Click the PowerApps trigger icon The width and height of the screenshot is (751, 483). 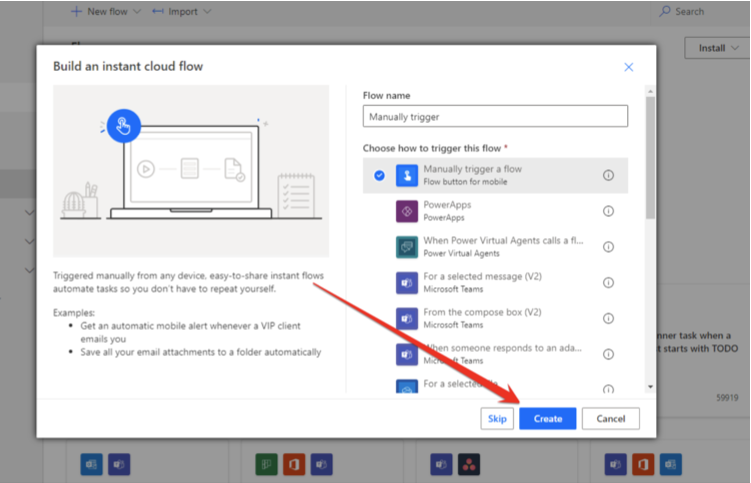coord(407,211)
